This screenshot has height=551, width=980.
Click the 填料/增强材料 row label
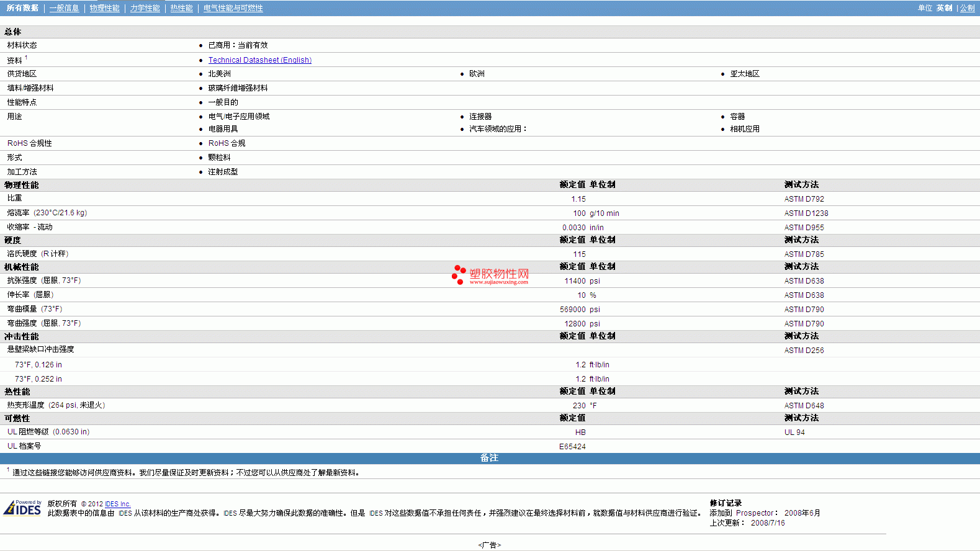coord(30,88)
